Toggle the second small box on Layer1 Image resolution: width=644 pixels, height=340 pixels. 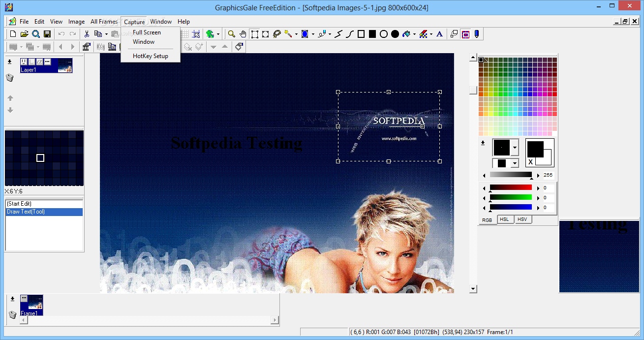pos(31,62)
